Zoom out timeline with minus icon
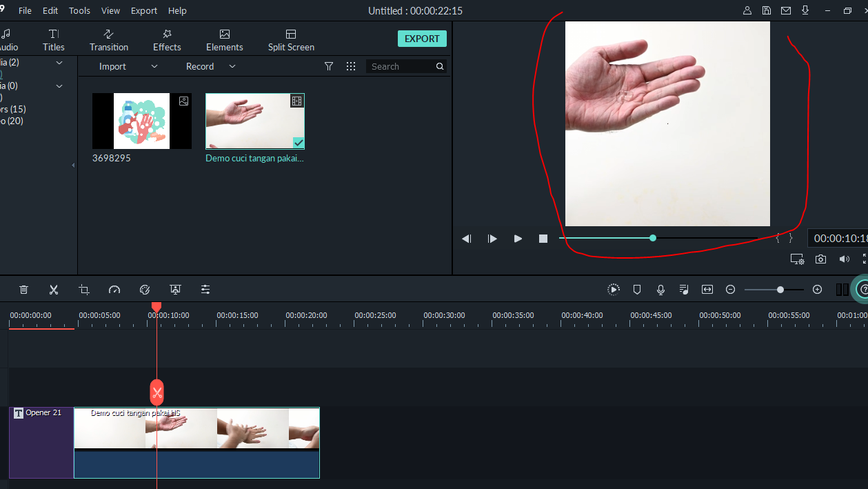868x489 pixels. point(731,290)
